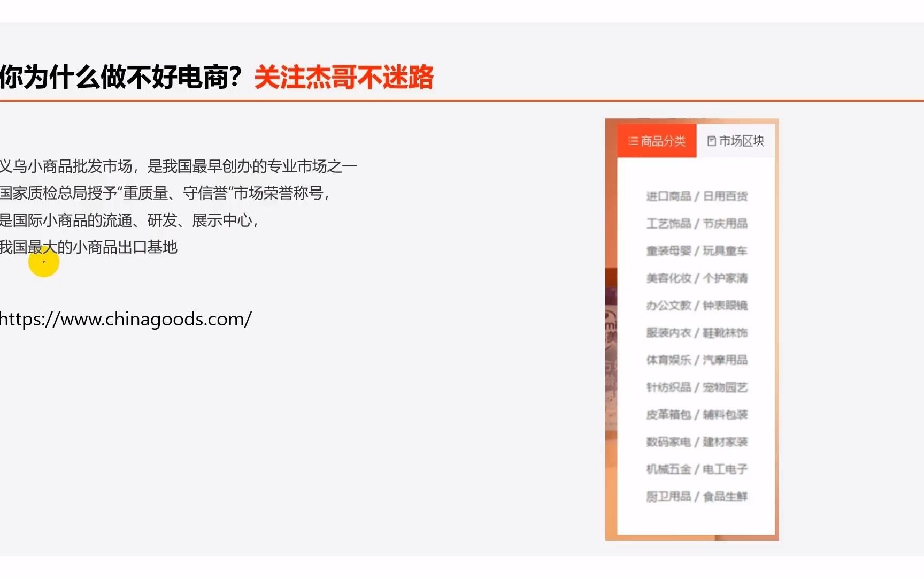
Task: Choose the 节庆用品 category
Action: click(725, 224)
